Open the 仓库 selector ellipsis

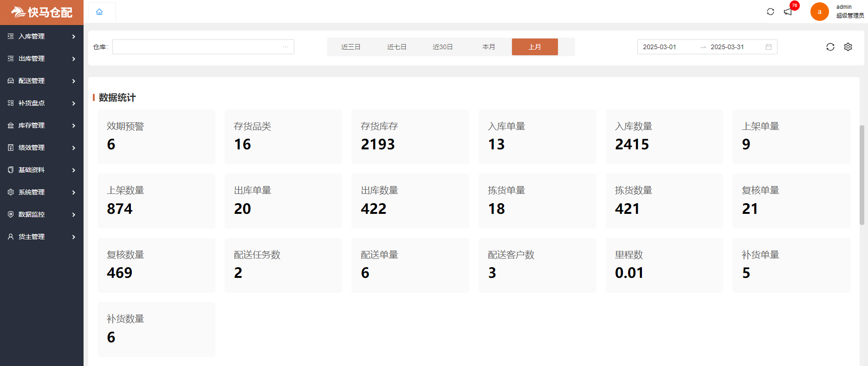pos(285,47)
